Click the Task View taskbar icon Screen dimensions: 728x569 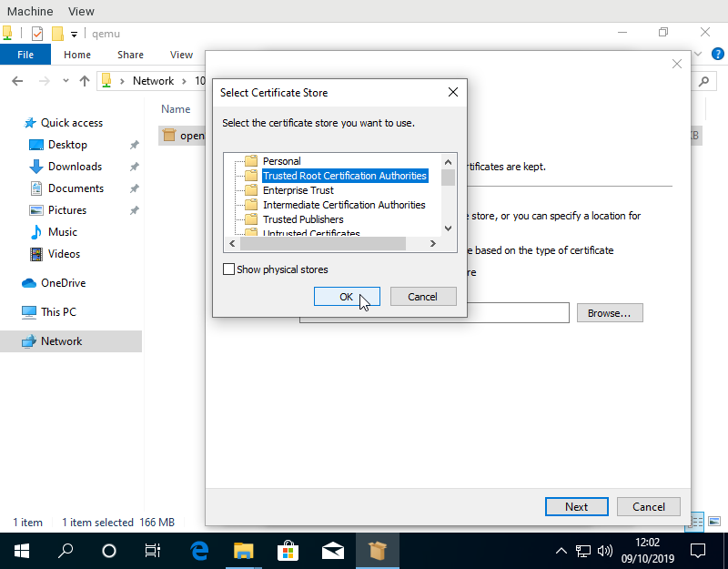[153, 551]
